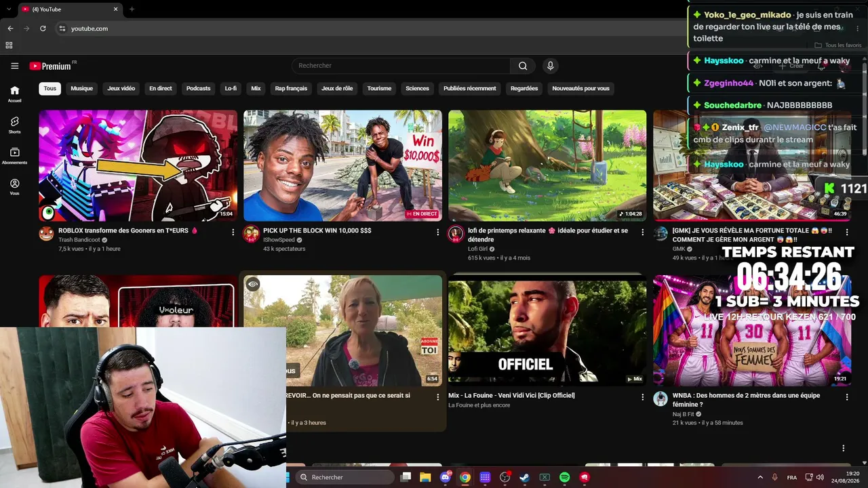Screen dimensions: 868x488
Task: Show hidden system tray icons
Action: tap(760, 477)
